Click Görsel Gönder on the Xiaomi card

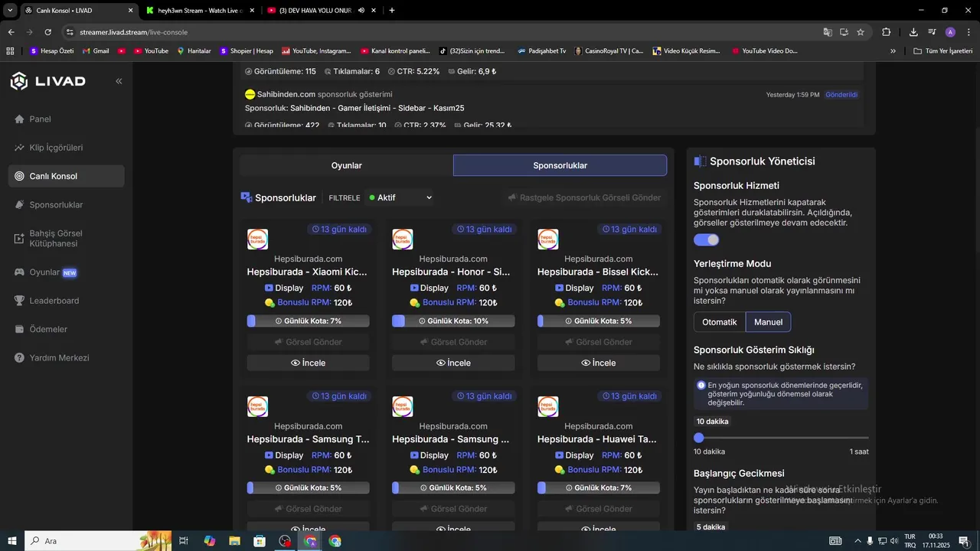[x=308, y=342]
